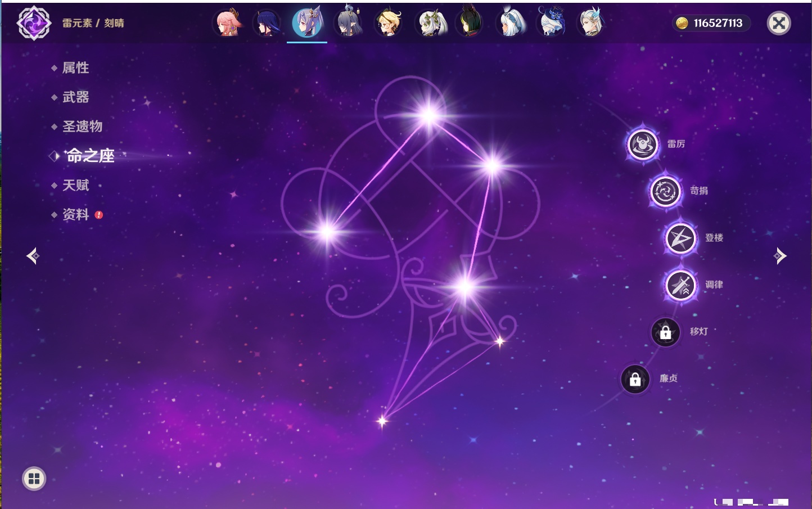This screenshot has width=812, height=509.
Task: Click the gold Mora coin icon
Action: tap(682, 23)
